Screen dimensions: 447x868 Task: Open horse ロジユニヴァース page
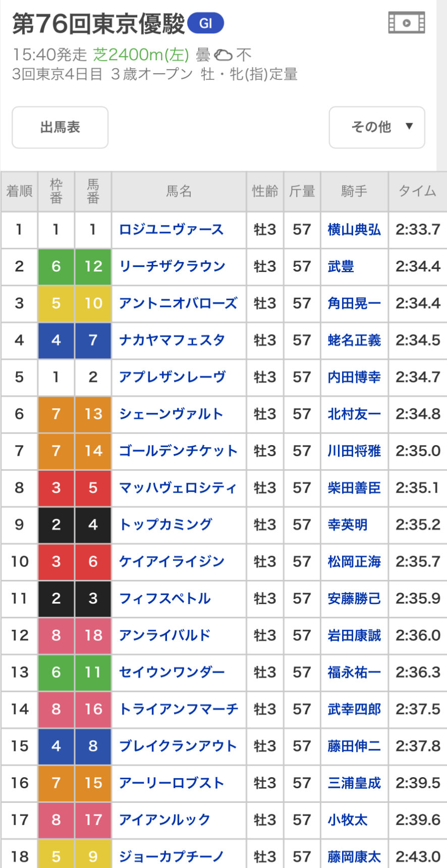tap(171, 230)
